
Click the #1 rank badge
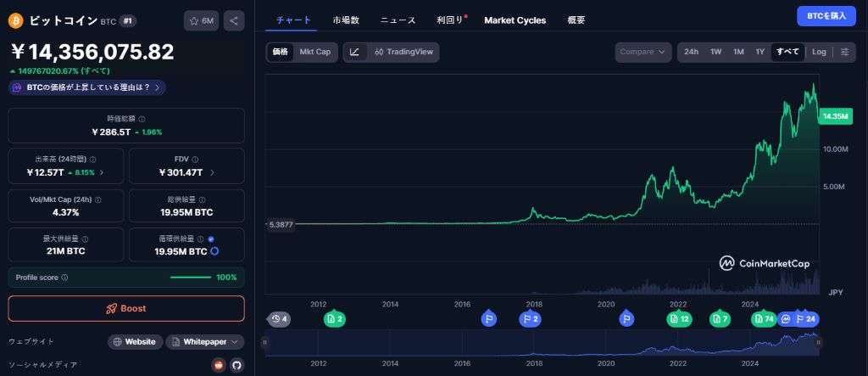[x=128, y=21]
